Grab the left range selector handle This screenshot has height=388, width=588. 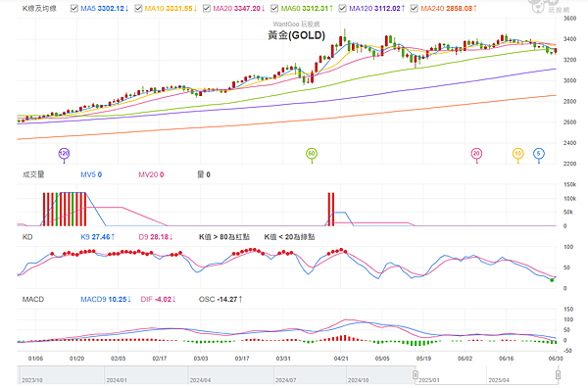pyautogui.click(x=416, y=375)
